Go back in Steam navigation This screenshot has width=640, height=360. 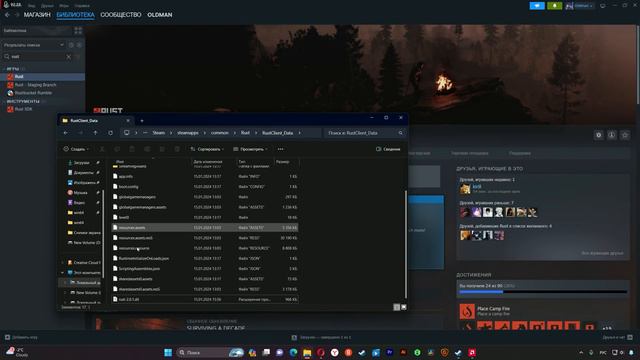tap(7, 15)
